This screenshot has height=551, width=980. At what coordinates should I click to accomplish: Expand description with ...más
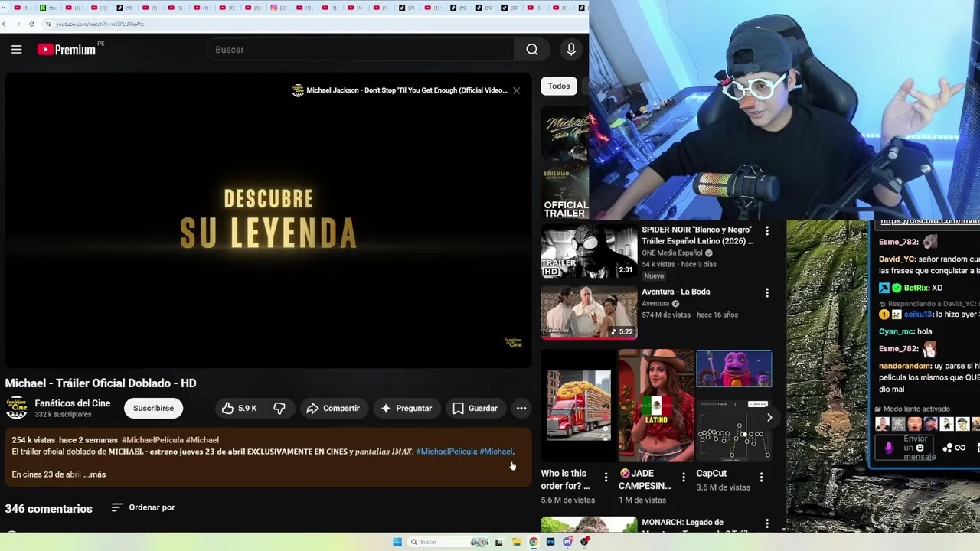[95, 474]
